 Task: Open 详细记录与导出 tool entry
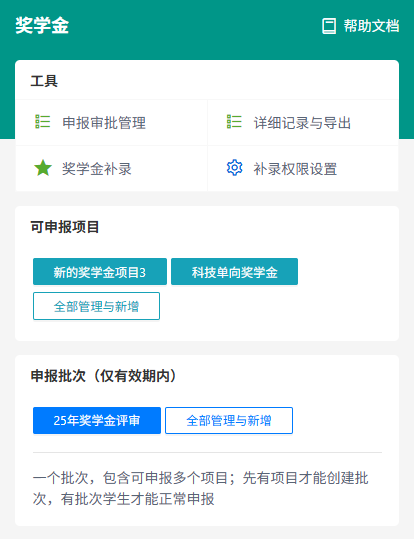click(x=302, y=123)
